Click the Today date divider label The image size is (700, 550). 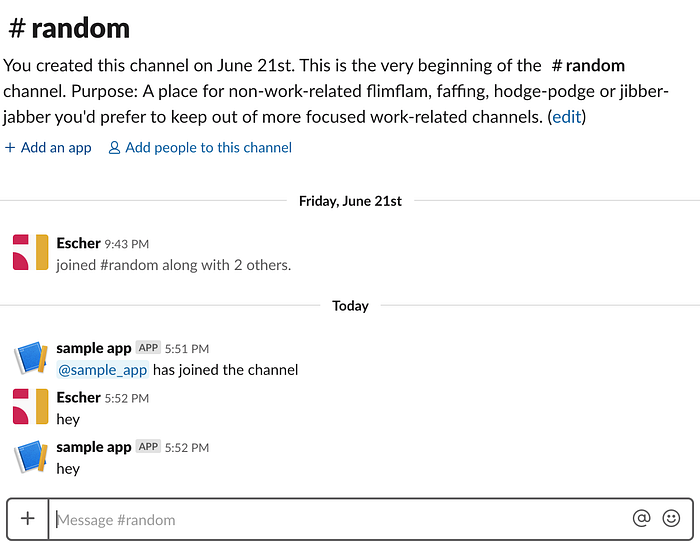point(350,306)
